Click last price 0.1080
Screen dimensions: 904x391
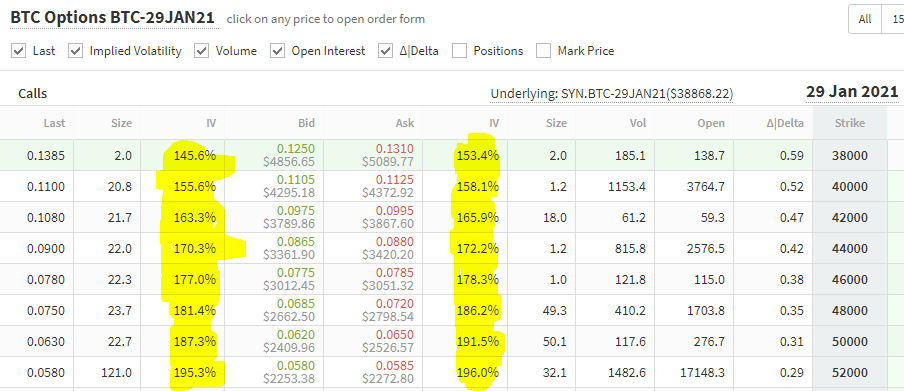(46, 217)
